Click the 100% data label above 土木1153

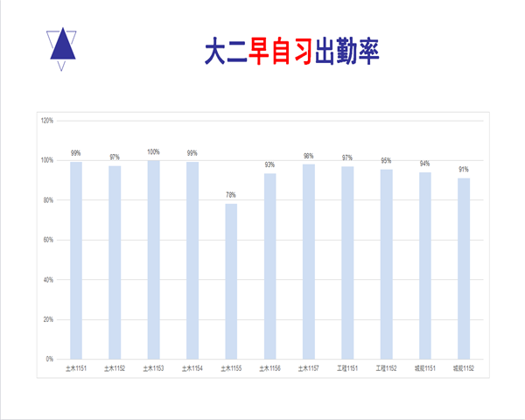153,151
